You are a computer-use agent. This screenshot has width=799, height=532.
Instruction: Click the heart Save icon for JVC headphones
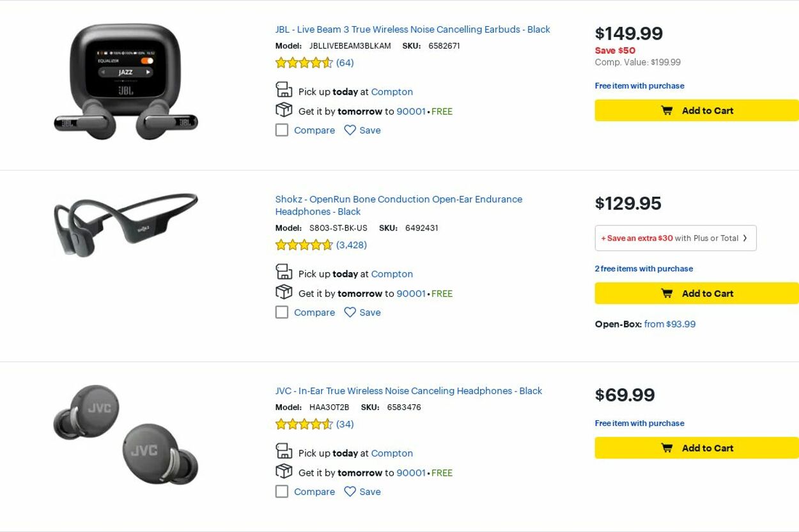[350, 492]
